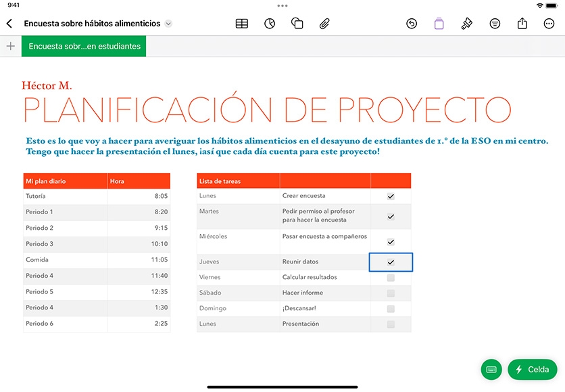Insert a shape using the shapes icon
565x392 pixels.
[x=297, y=24]
